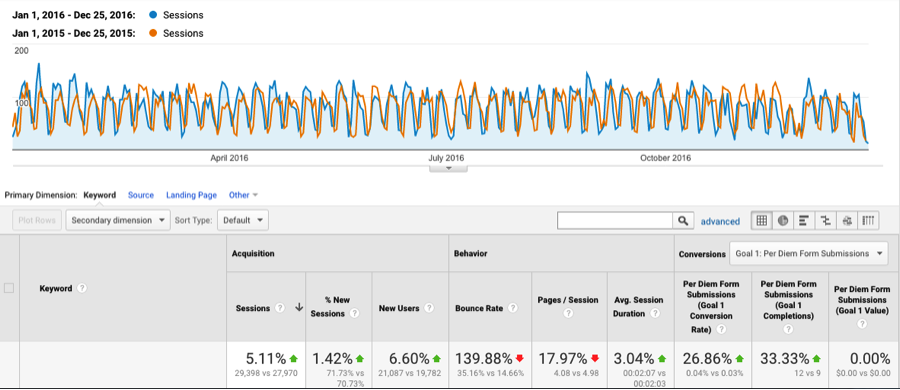This screenshot has height=390, width=900.
Task: Click the Behavior group header
Action: click(471, 253)
